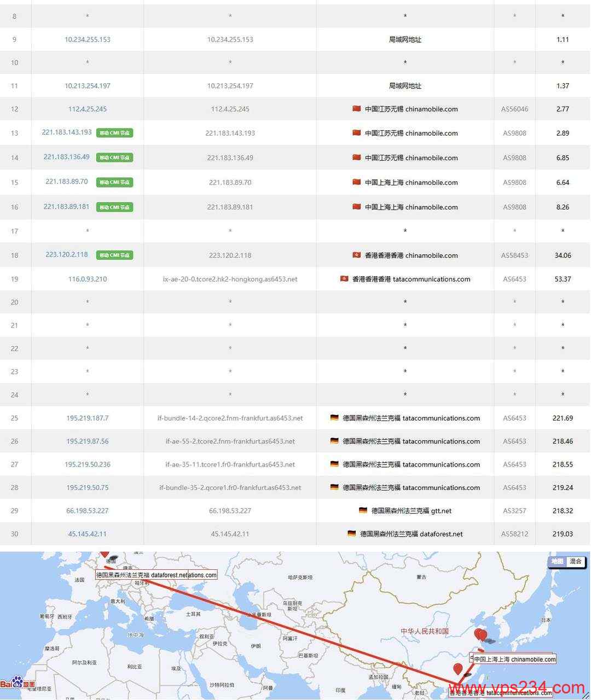
Task: Open IP link 195.219.87.56
Action: 88,441
